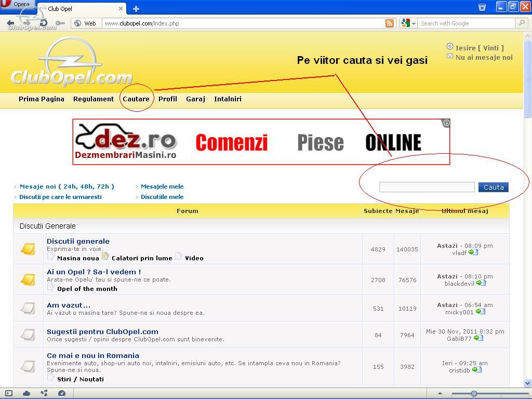Click the forum search text box

coord(427,187)
